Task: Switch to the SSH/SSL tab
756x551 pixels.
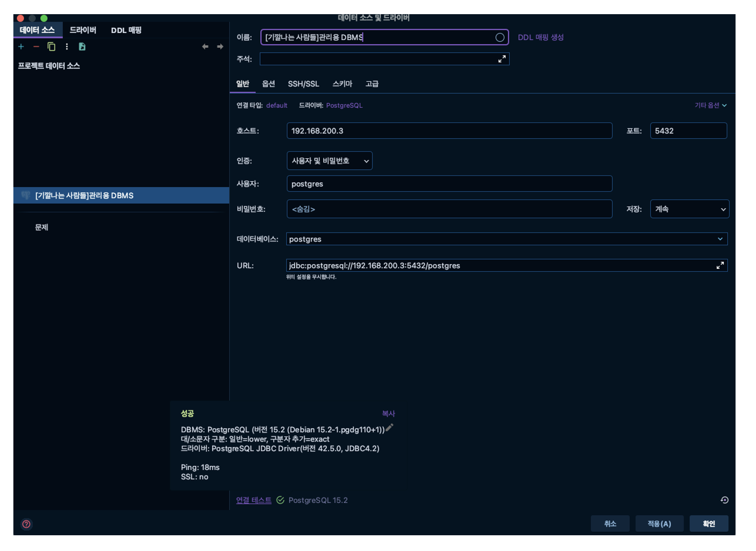Action: click(303, 84)
